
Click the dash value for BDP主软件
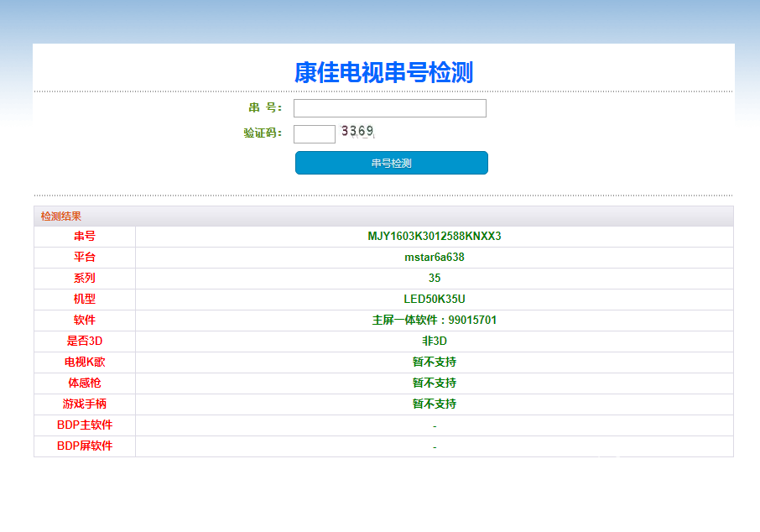[x=435, y=425]
